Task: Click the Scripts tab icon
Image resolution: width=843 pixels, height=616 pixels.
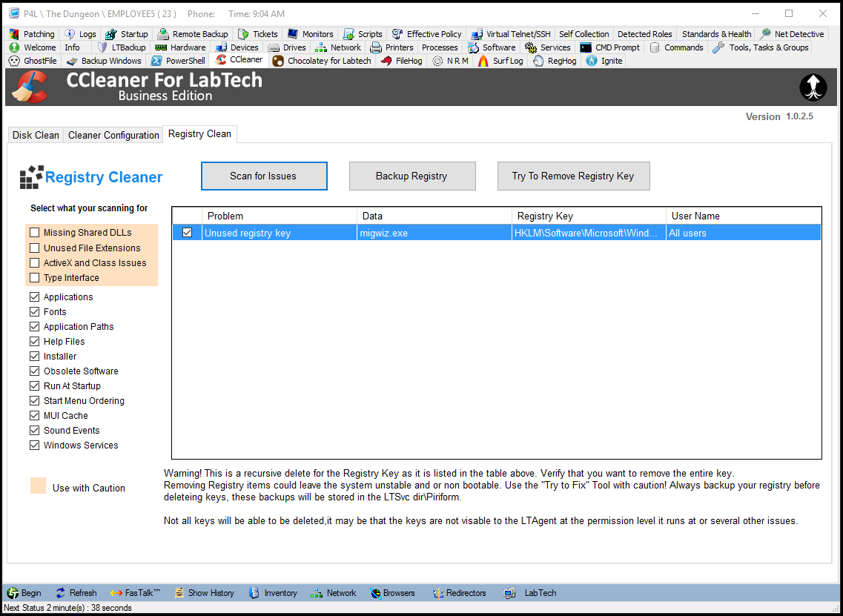Action: 349,34
